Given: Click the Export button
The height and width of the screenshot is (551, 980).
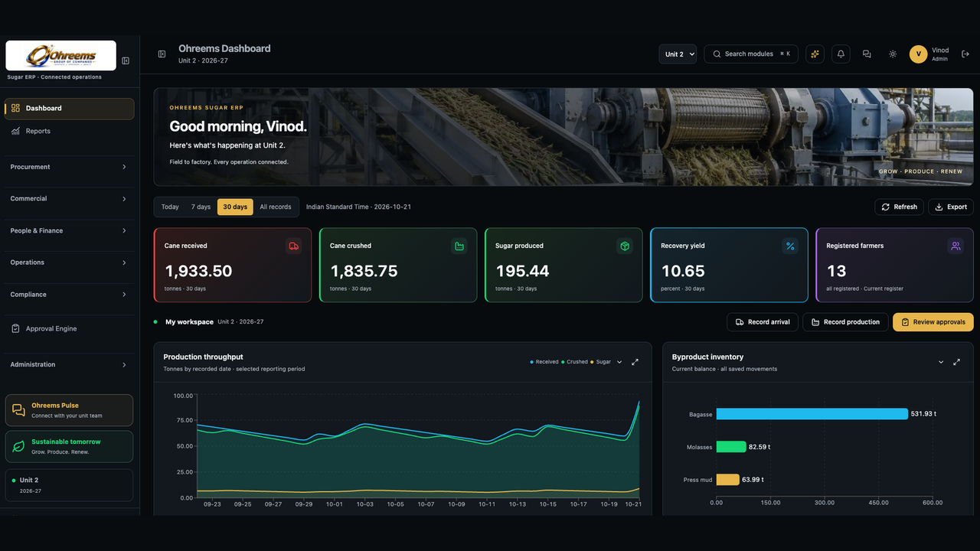Looking at the screenshot, I should click(x=951, y=207).
